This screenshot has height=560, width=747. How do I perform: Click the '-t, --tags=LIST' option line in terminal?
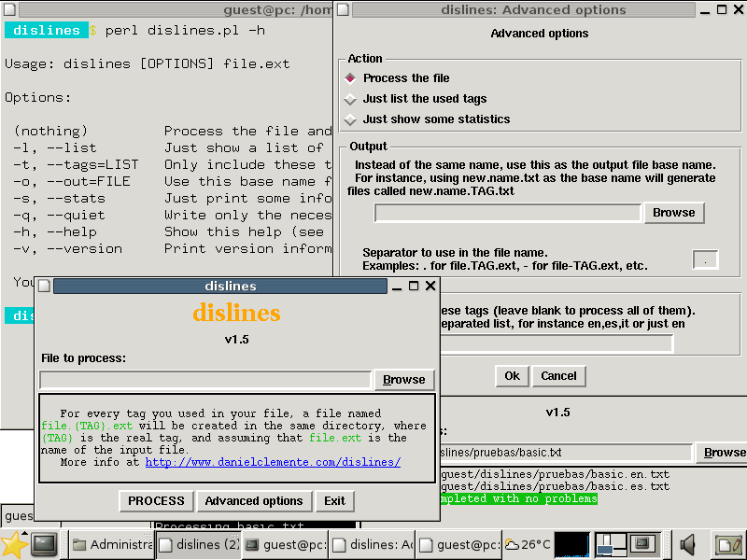tap(173, 165)
